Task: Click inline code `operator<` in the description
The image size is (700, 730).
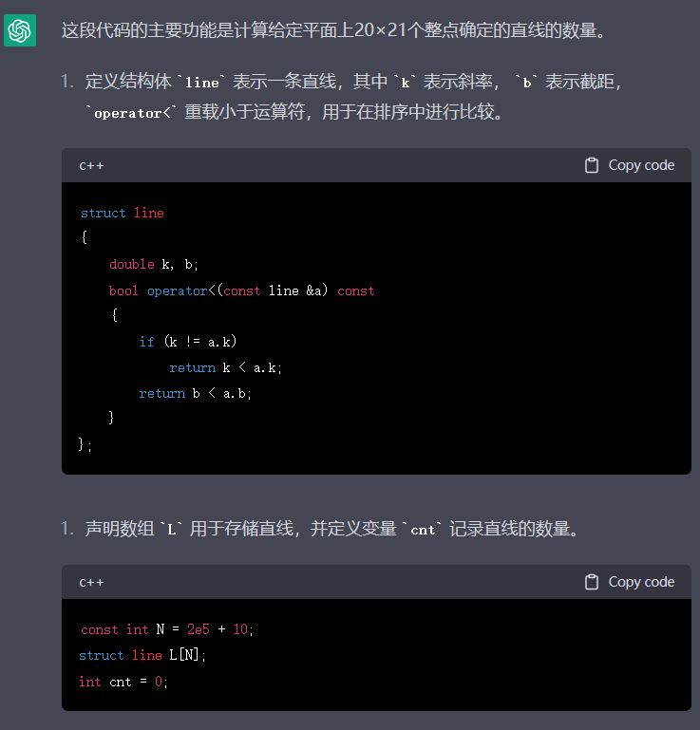Action: click(131, 113)
